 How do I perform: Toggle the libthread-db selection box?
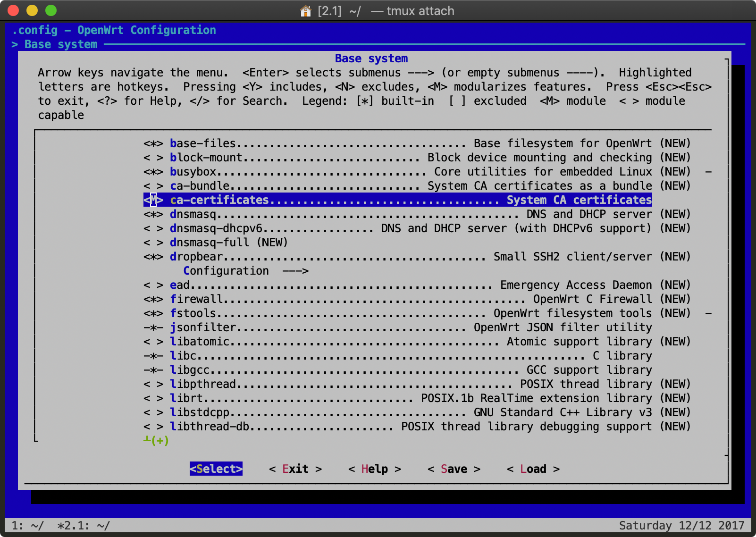153,427
